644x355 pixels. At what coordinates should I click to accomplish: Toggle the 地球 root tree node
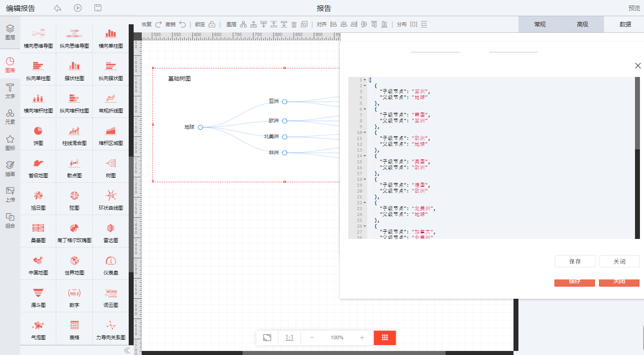pos(200,127)
